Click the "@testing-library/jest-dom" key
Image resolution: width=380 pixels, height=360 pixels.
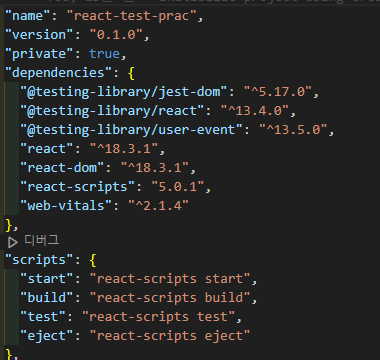click(x=124, y=92)
